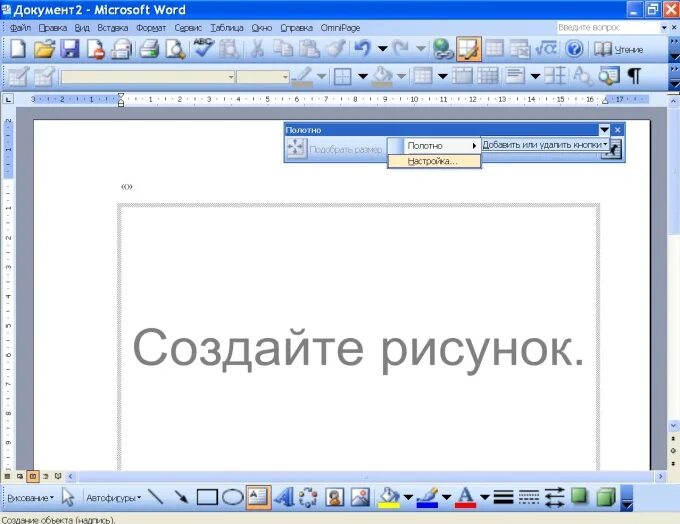Select the Arrow drawing tool
The width and height of the screenshot is (680, 524).
[181, 497]
